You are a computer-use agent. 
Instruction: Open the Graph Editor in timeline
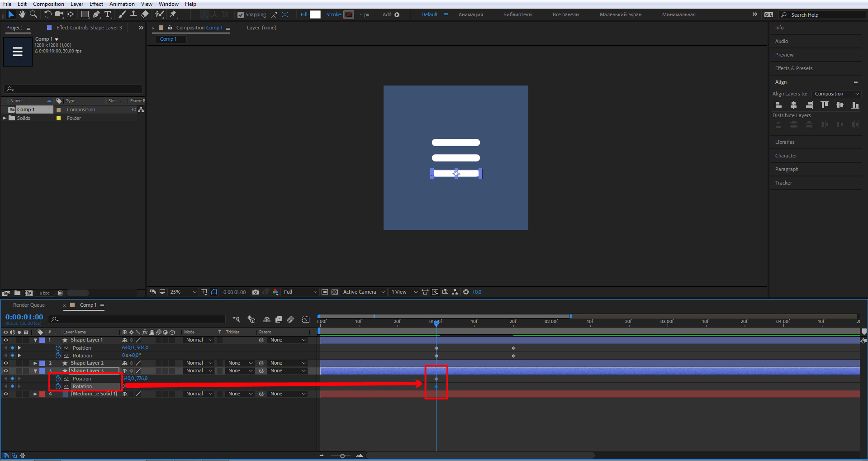tap(306, 319)
